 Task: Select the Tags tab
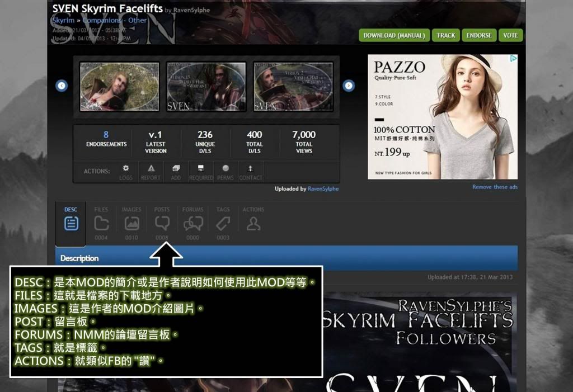pyautogui.click(x=223, y=223)
